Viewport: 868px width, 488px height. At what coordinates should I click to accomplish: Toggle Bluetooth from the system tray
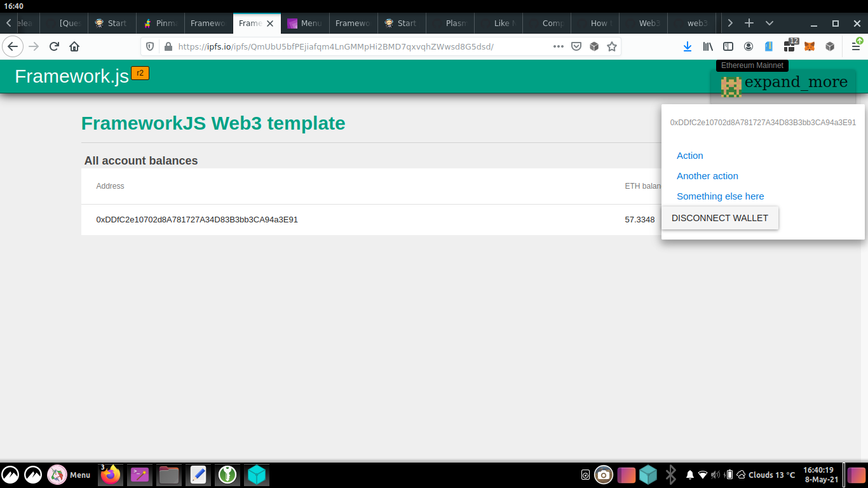point(671,474)
